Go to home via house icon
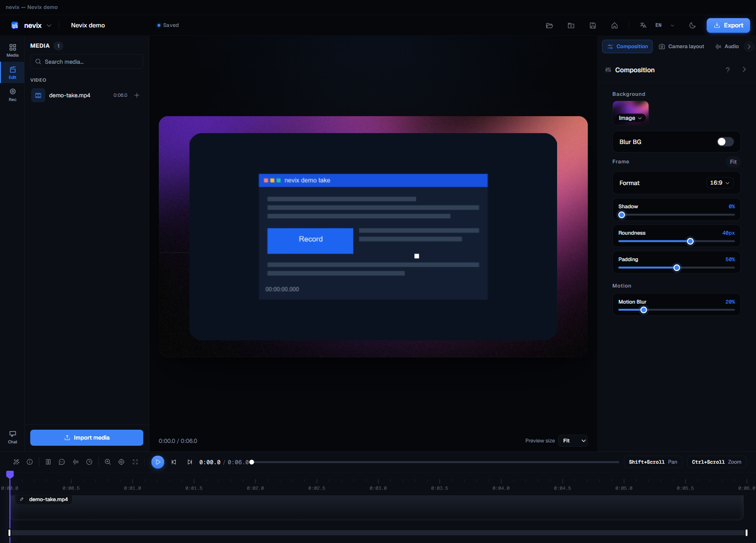Image resolution: width=756 pixels, height=543 pixels. [x=614, y=25]
